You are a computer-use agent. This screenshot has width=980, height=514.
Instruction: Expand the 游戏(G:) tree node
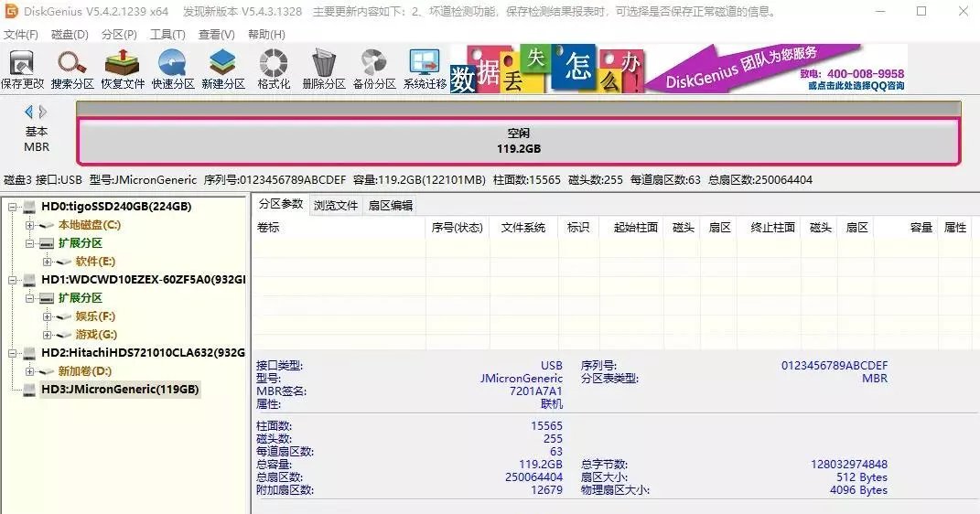47,335
